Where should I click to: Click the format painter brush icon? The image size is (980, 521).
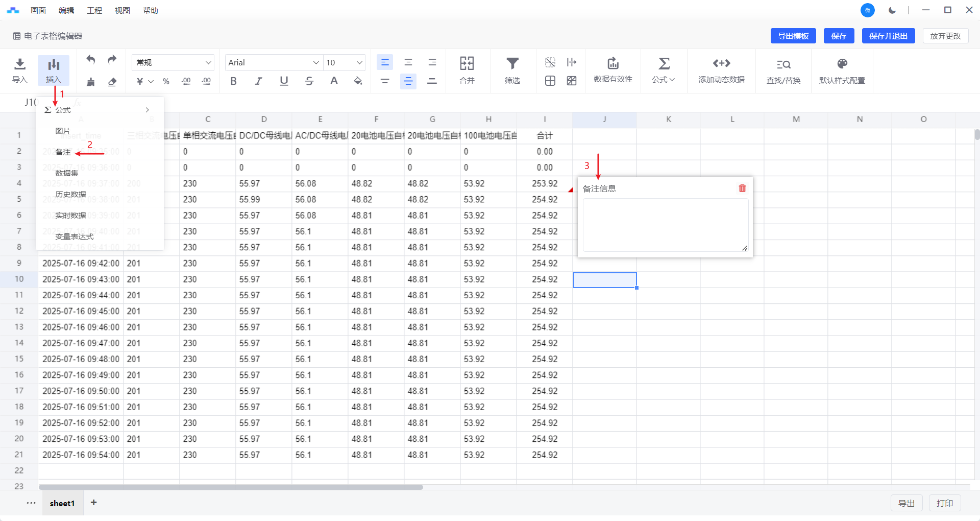(91, 82)
